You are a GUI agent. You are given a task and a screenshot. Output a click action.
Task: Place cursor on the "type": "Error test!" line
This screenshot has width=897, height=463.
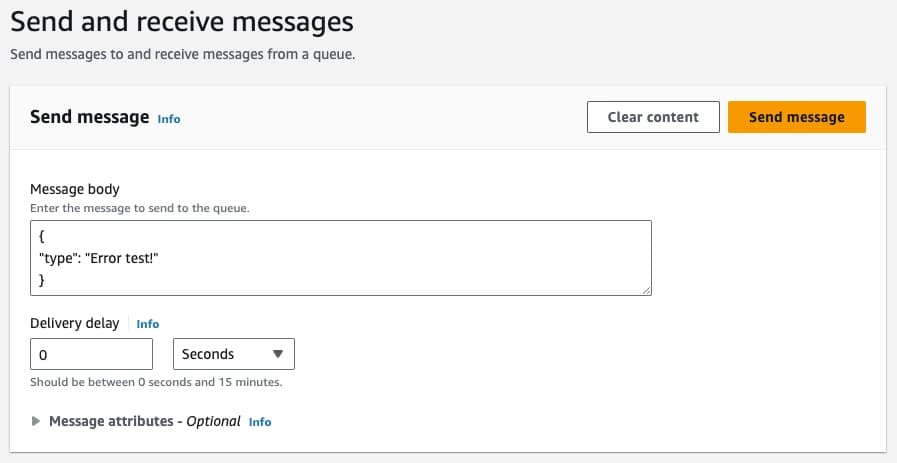pyautogui.click(x=98, y=259)
